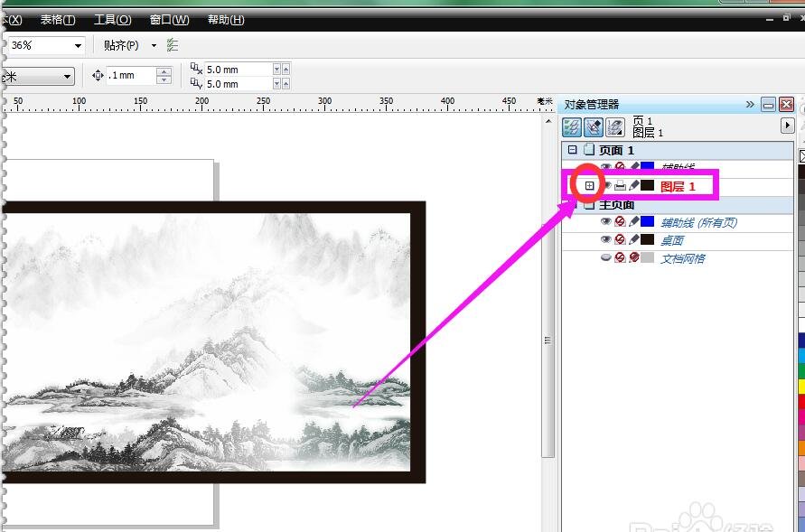
Task: Open the 工具(O) menu
Action: pyautogui.click(x=112, y=20)
